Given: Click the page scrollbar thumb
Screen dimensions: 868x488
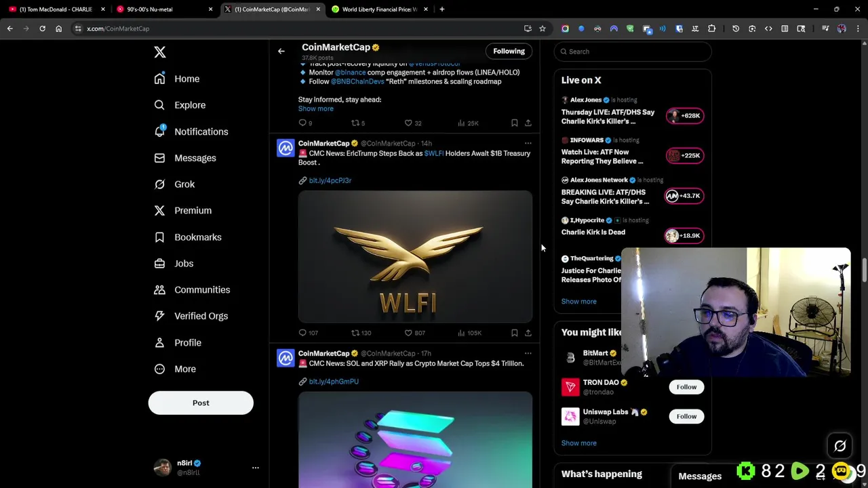Looking at the screenshot, I should pyautogui.click(x=864, y=270).
